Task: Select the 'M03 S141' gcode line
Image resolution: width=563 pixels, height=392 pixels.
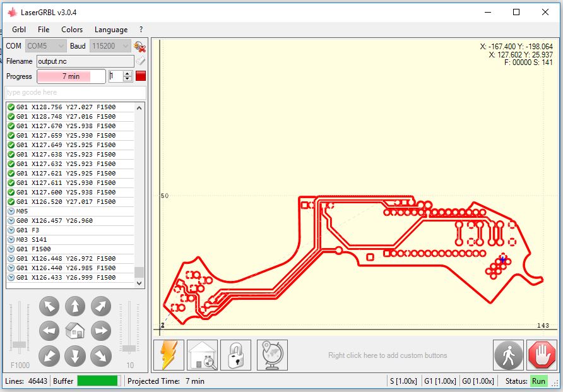Action: [x=71, y=239]
